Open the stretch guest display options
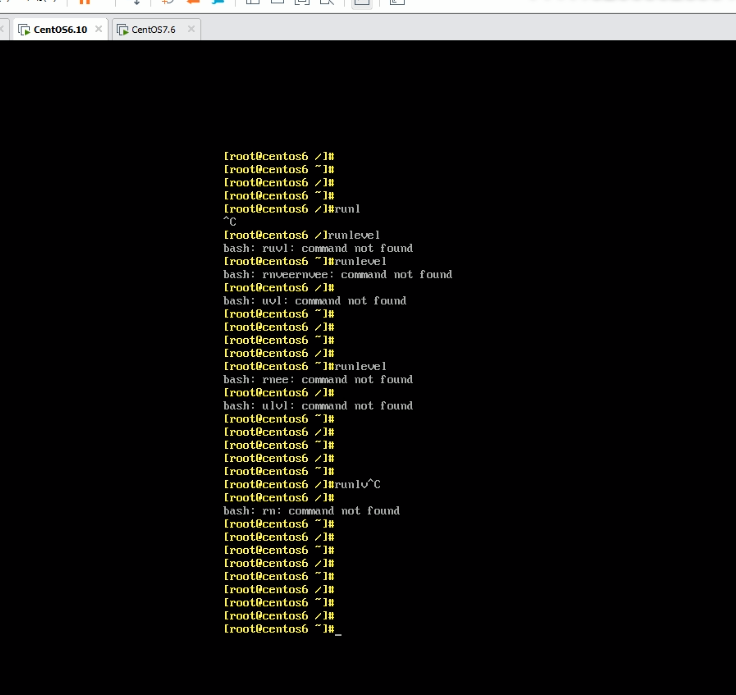This screenshot has width=736, height=695. coord(397,2)
